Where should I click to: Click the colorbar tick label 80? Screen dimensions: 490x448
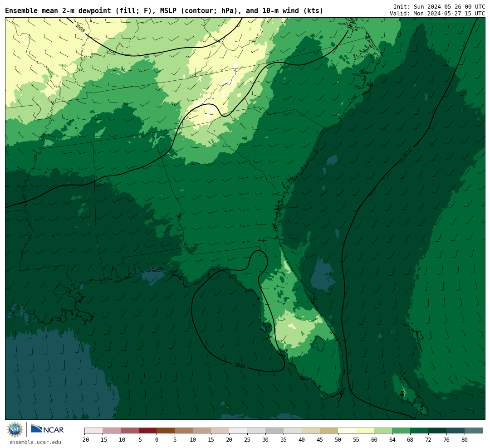pos(465,439)
